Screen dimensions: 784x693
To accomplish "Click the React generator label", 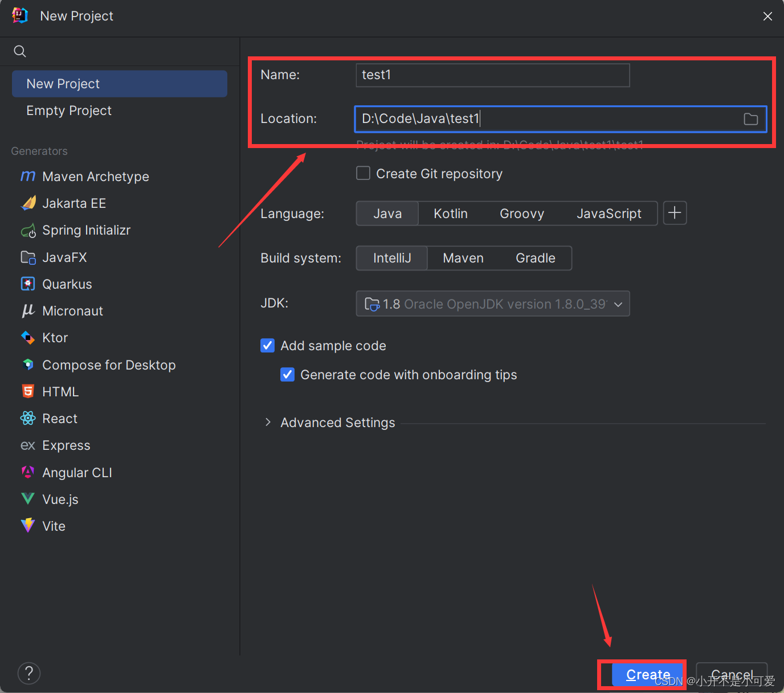I will [60, 419].
